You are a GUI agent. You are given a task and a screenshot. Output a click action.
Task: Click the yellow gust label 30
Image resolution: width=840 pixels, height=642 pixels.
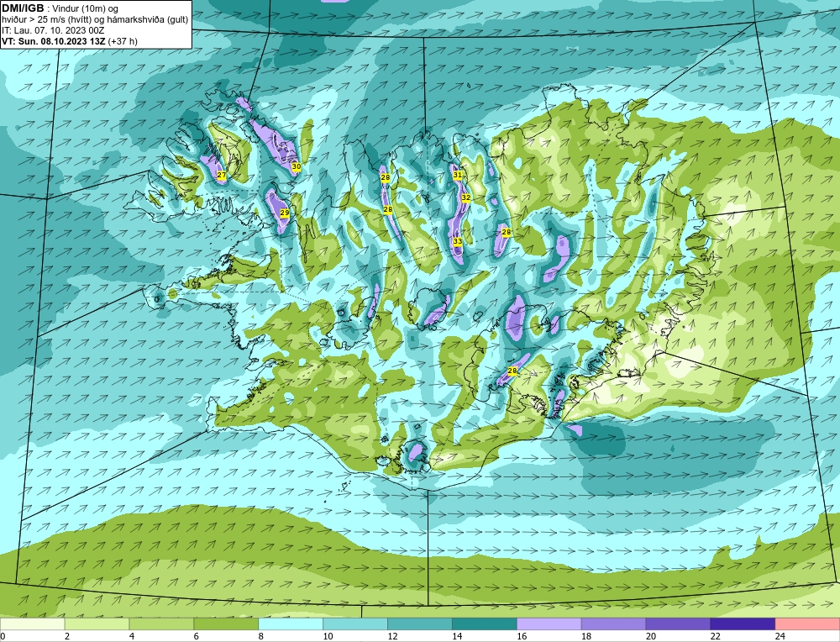click(x=297, y=166)
